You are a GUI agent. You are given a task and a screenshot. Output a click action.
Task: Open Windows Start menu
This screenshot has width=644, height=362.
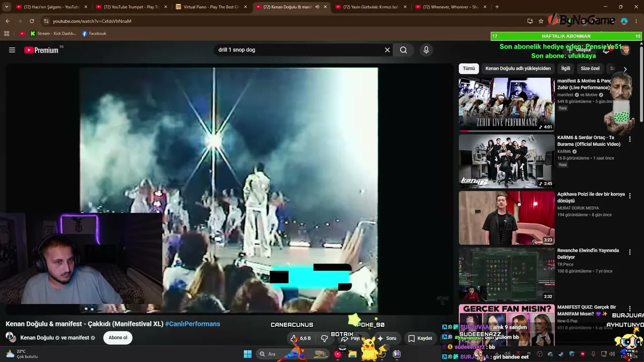click(248, 354)
